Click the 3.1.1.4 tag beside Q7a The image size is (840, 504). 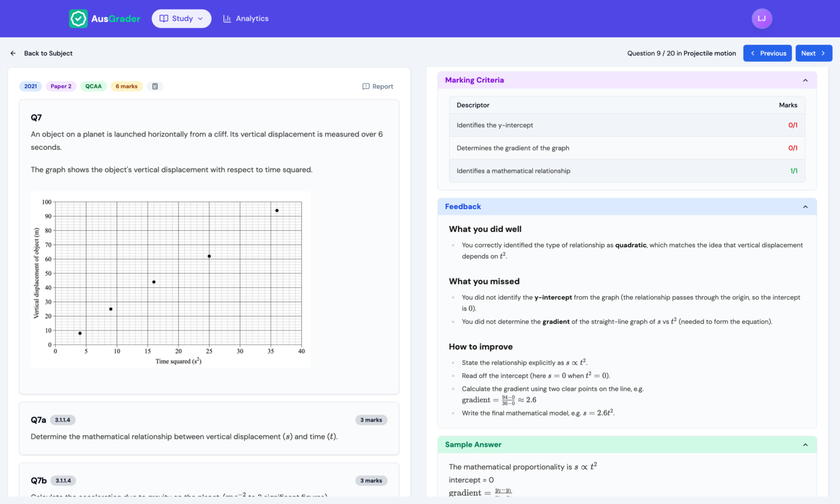(63, 420)
